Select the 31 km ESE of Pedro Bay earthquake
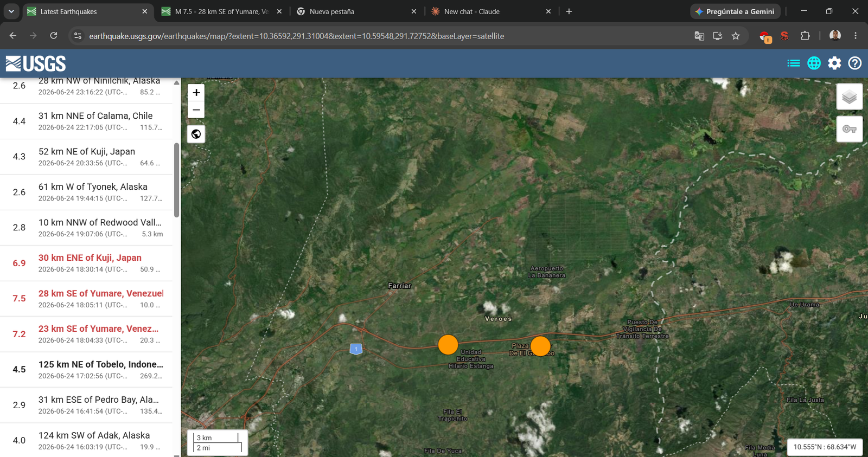 pos(86,405)
